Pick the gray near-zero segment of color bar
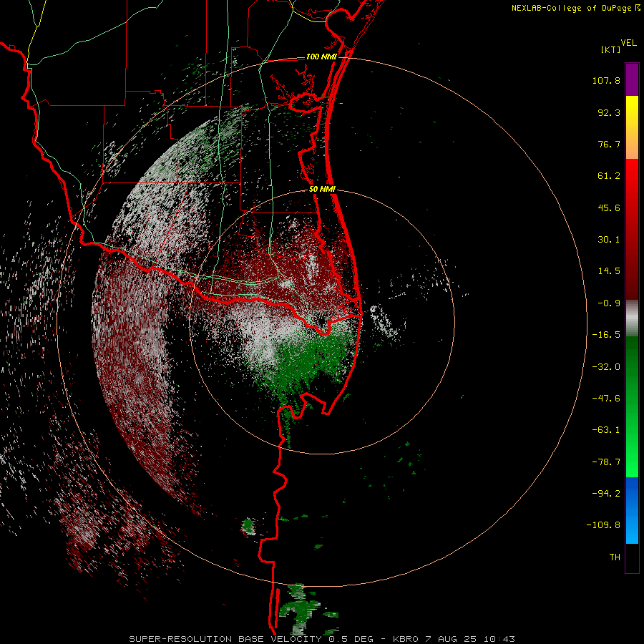This screenshot has height=644, width=644. coord(632,318)
